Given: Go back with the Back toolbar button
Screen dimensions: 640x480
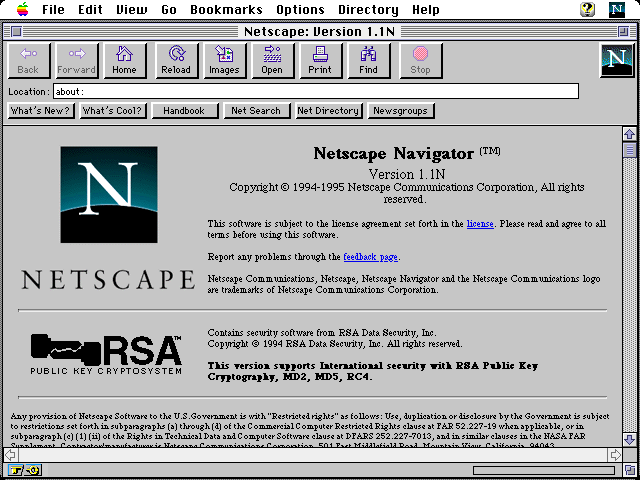Looking at the screenshot, I should tap(29, 61).
